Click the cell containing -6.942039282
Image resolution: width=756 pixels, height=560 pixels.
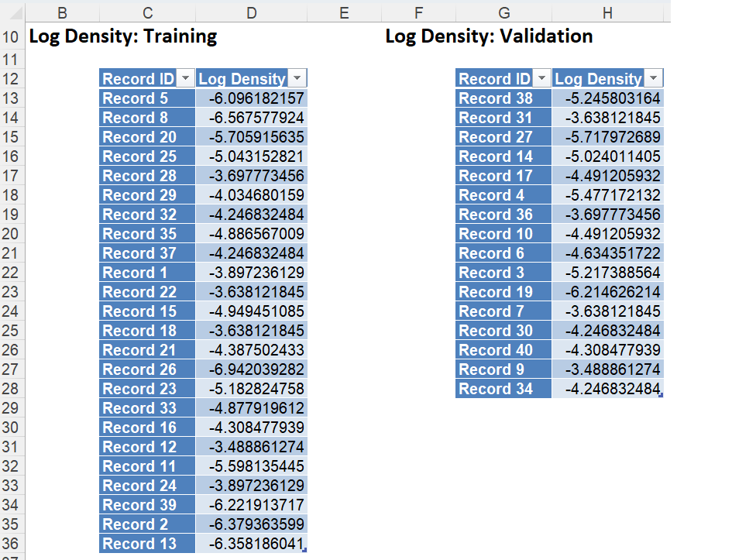point(252,369)
